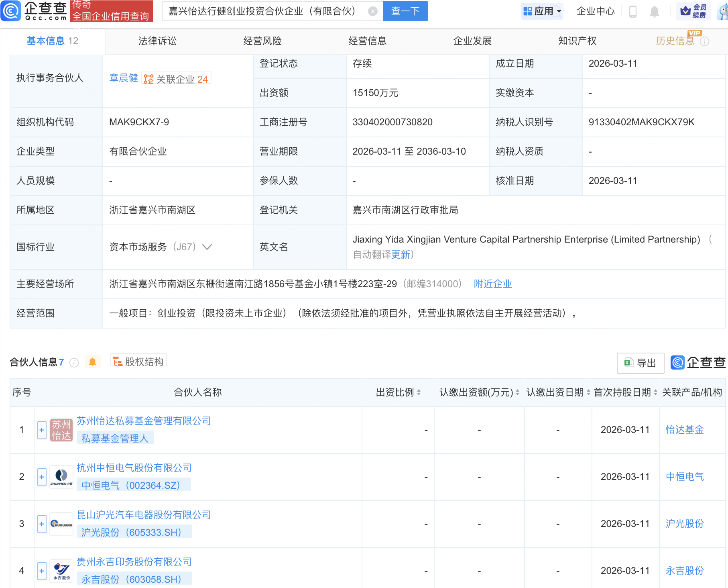
Task: Open the 股权结构 equity structure view
Action: click(x=138, y=361)
